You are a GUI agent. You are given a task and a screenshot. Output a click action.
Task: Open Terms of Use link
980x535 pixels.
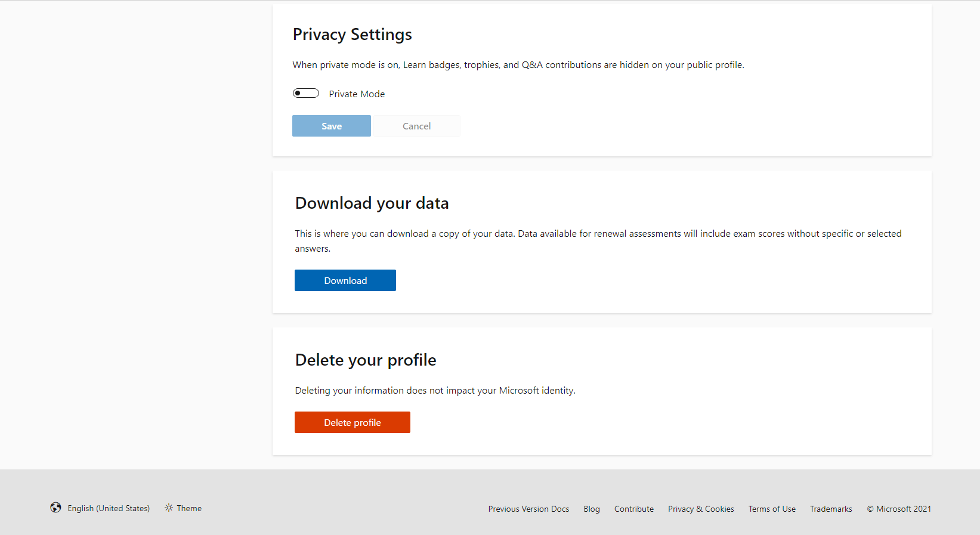point(772,509)
